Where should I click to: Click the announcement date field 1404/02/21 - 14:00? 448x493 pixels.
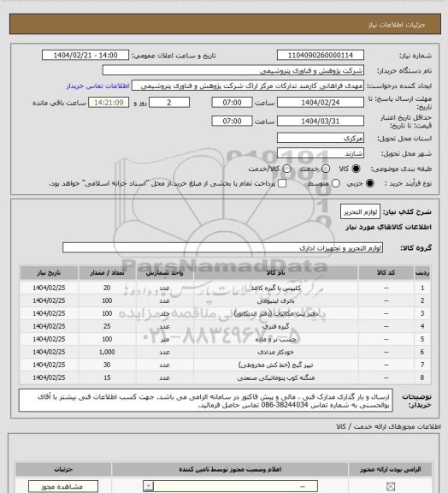(x=85, y=55)
